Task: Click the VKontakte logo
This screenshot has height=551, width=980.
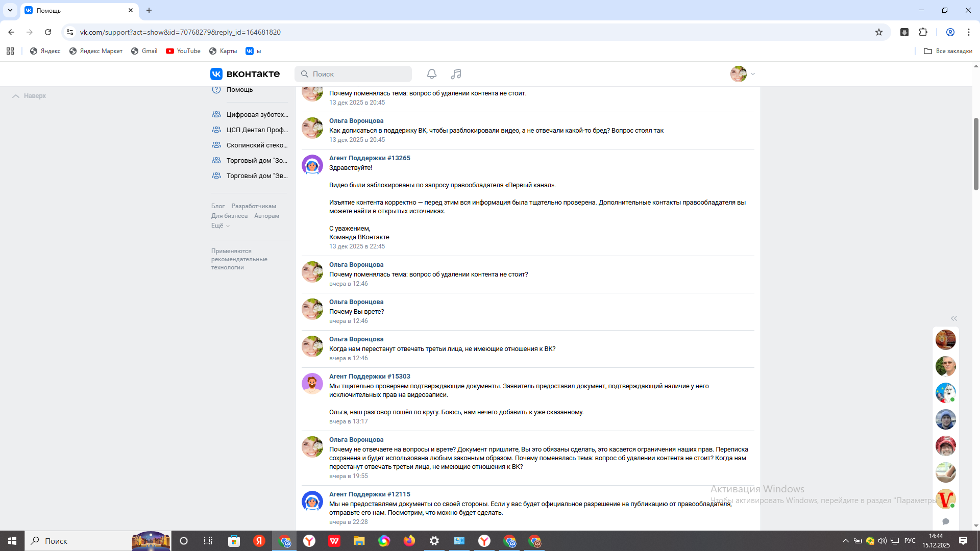Action: point(245,74)
